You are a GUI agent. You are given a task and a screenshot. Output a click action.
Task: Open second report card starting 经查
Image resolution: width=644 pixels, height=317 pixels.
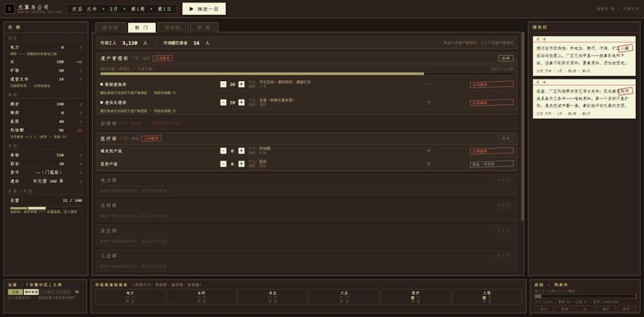click(x=584, y=99)
